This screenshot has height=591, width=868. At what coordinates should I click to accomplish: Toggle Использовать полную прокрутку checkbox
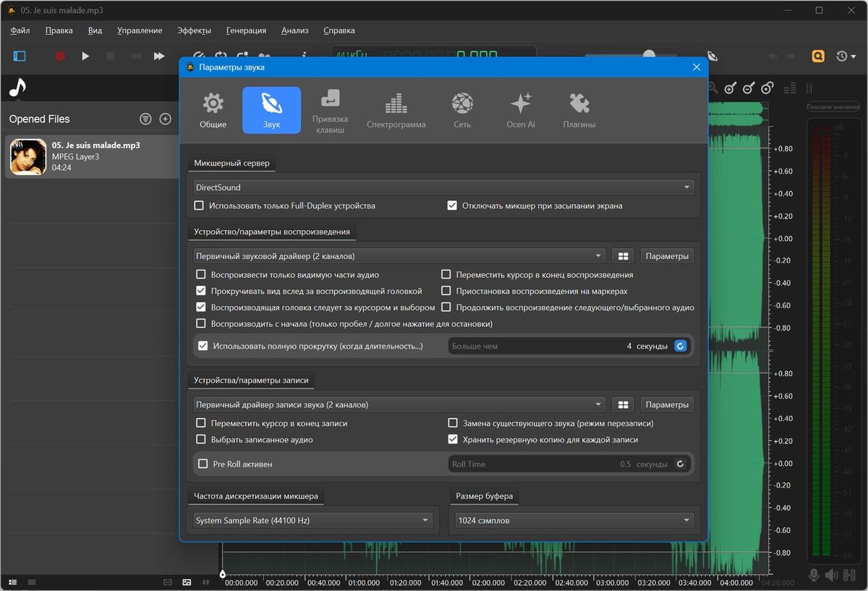click(203, 346)
